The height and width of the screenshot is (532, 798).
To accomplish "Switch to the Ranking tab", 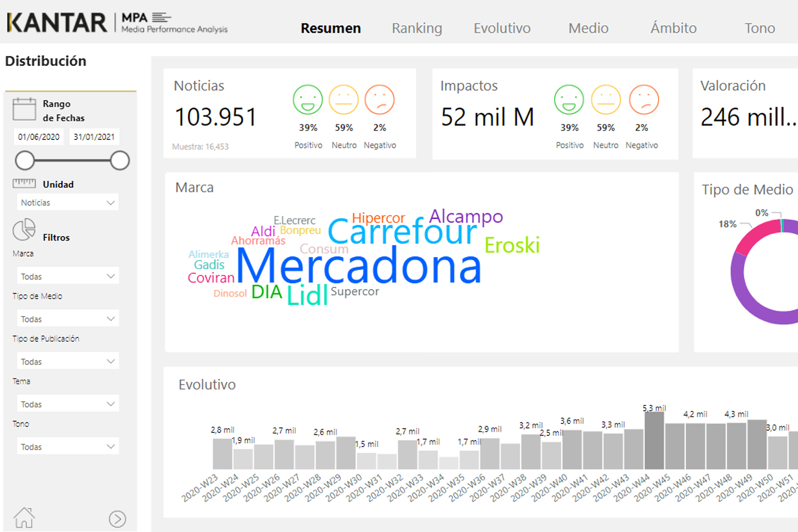I will coord(417,28).
